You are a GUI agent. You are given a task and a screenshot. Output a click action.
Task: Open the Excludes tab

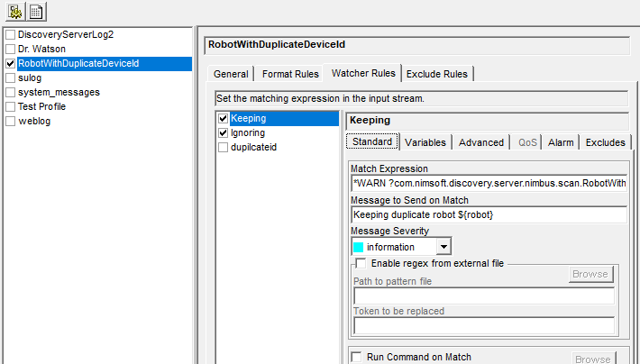605,142
